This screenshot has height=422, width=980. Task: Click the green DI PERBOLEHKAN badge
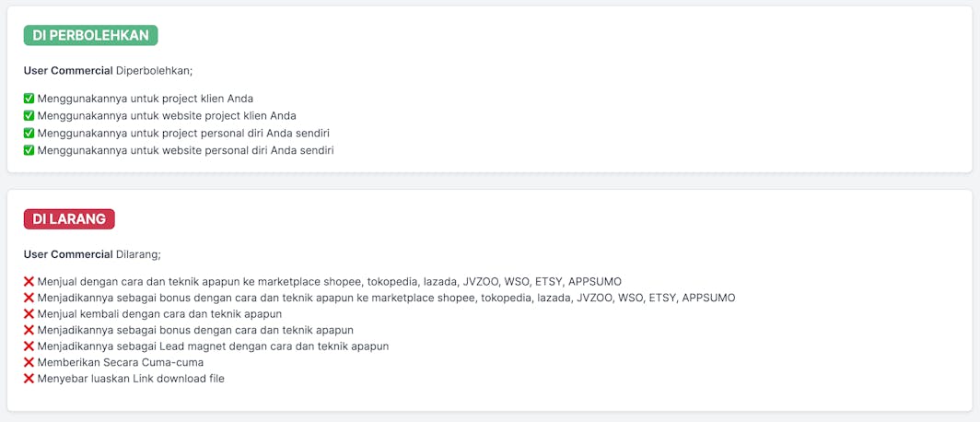(x=90, y=35)
